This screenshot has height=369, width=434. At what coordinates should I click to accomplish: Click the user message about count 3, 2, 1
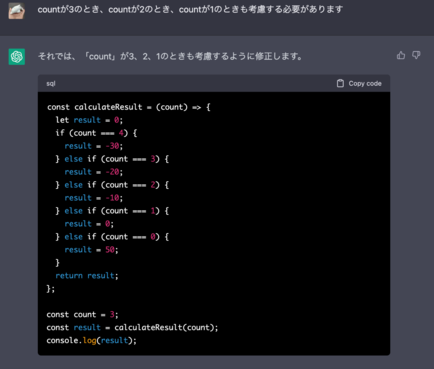(190, 10)
